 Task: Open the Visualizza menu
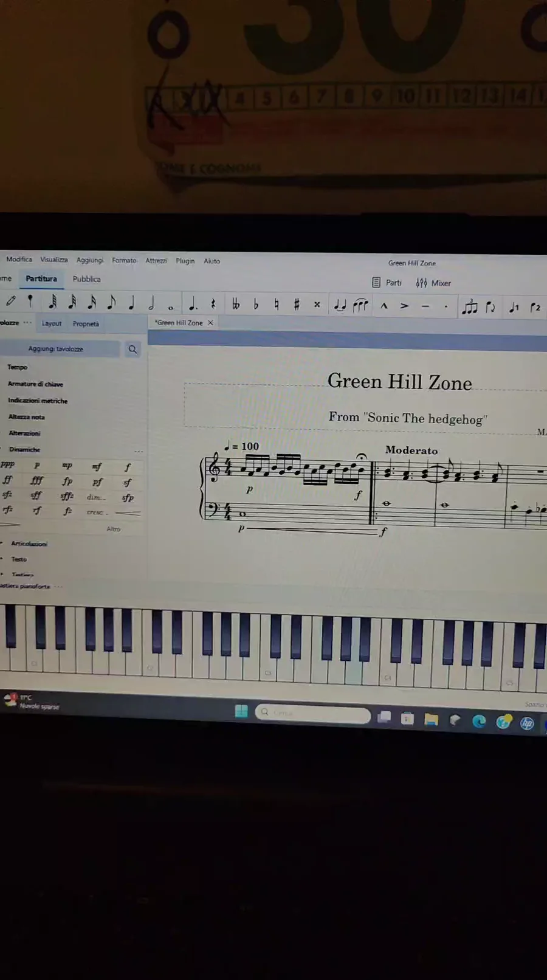point(54,260)
